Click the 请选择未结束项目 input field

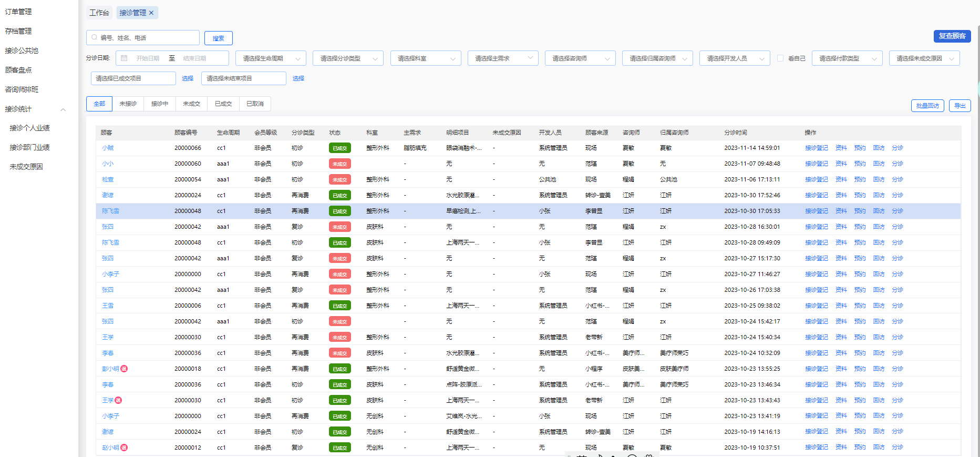coord(244,78)
